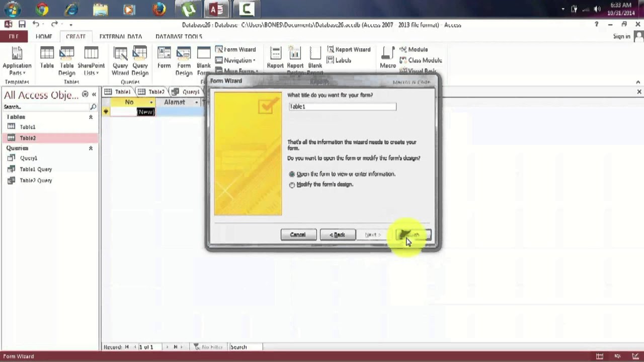Save via Quick Access toolbar icon
The image size is (644, 362).
(x=22, y=24)
